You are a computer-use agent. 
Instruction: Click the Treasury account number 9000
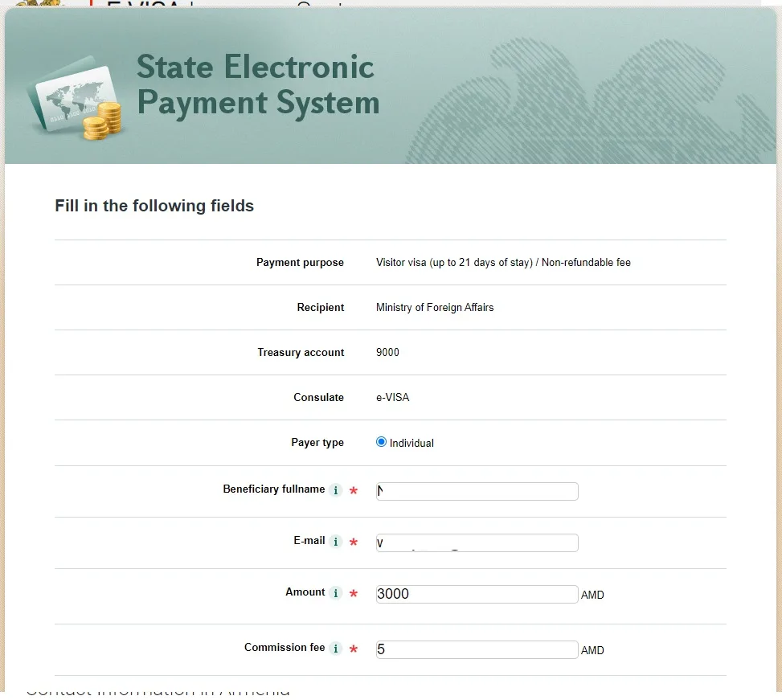[387, 352]
